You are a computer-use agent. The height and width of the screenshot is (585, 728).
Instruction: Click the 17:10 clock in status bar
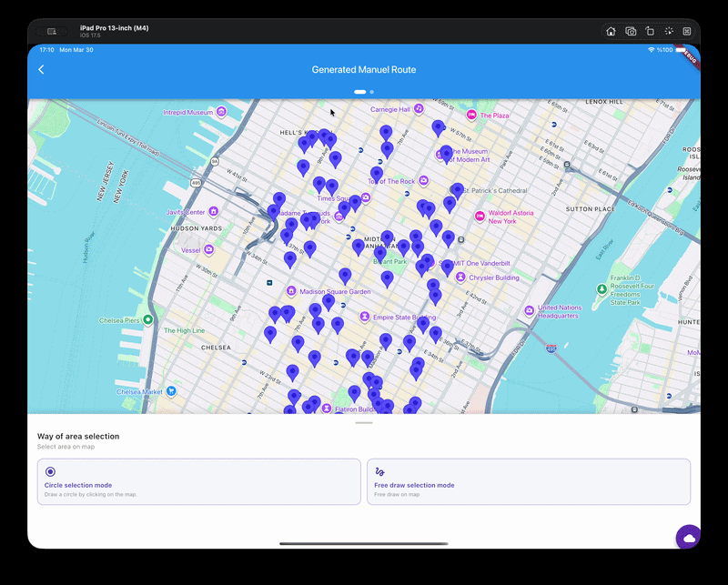(47, 50)
